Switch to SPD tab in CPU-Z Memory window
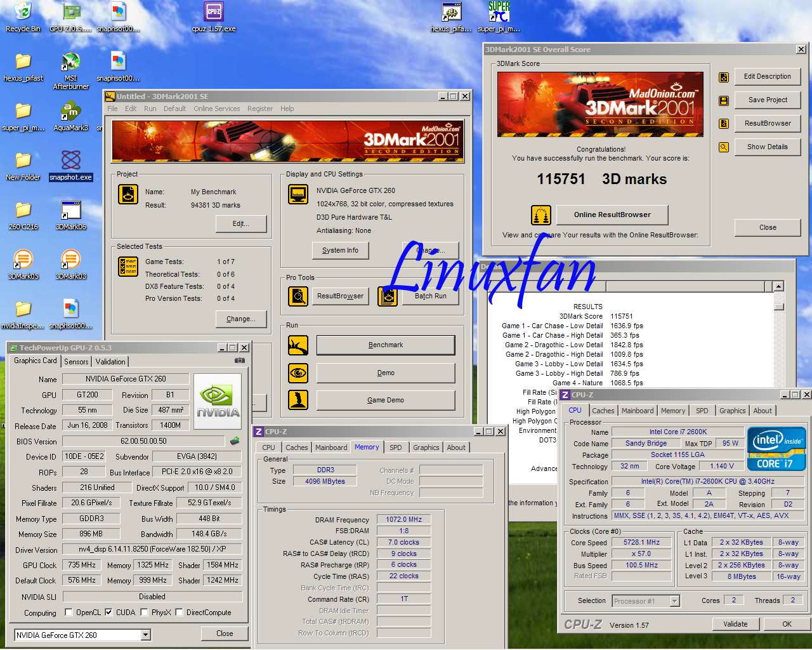This screenshot has width=812, height=650. point(396,448)
